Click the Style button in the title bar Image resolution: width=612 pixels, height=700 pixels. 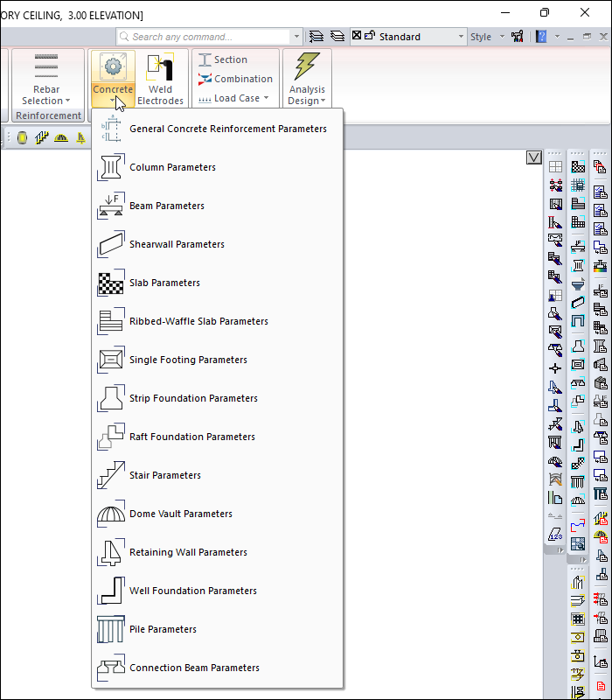pyautogui.click(x=481, y=37)
